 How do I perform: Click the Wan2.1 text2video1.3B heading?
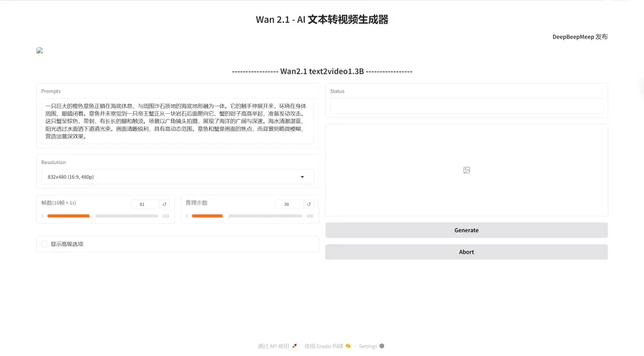tap(322, 71)
